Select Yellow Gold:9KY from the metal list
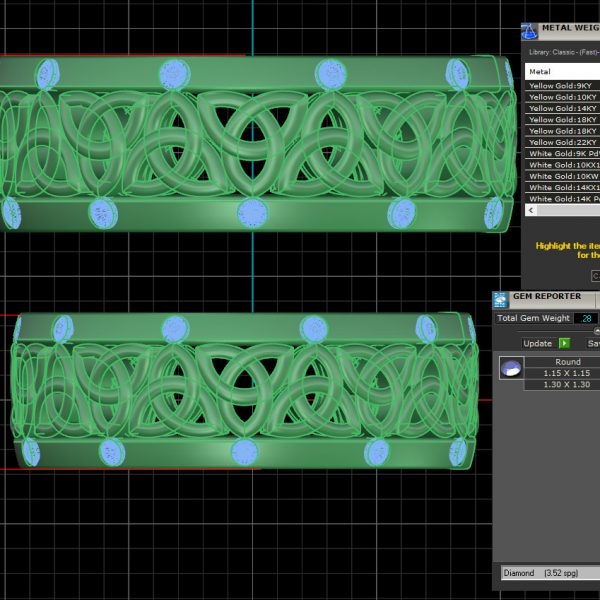 [561, 86]
